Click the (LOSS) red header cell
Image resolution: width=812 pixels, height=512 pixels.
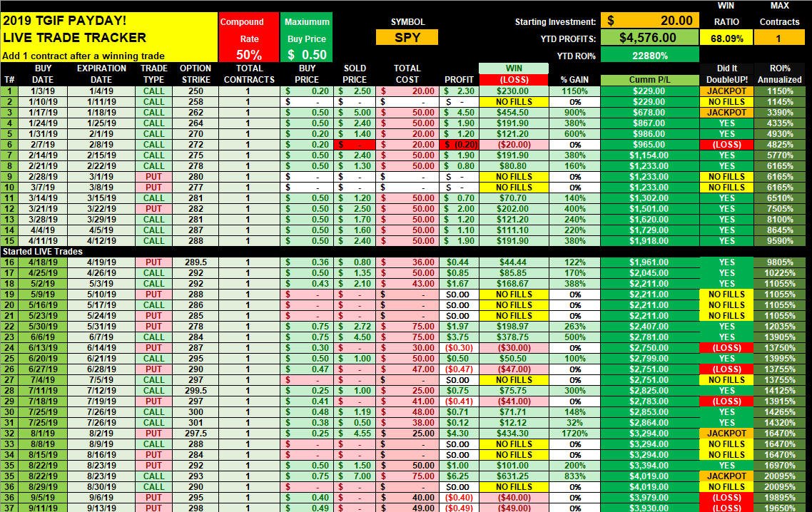click(514, 80)
